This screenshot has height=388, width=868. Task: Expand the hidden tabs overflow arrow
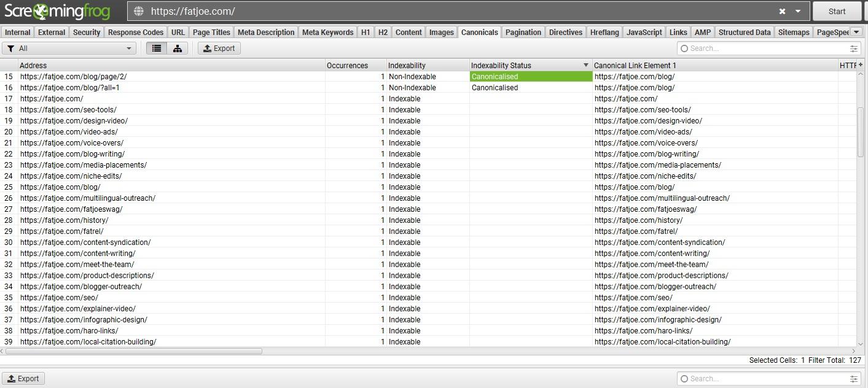click(856, 33)
